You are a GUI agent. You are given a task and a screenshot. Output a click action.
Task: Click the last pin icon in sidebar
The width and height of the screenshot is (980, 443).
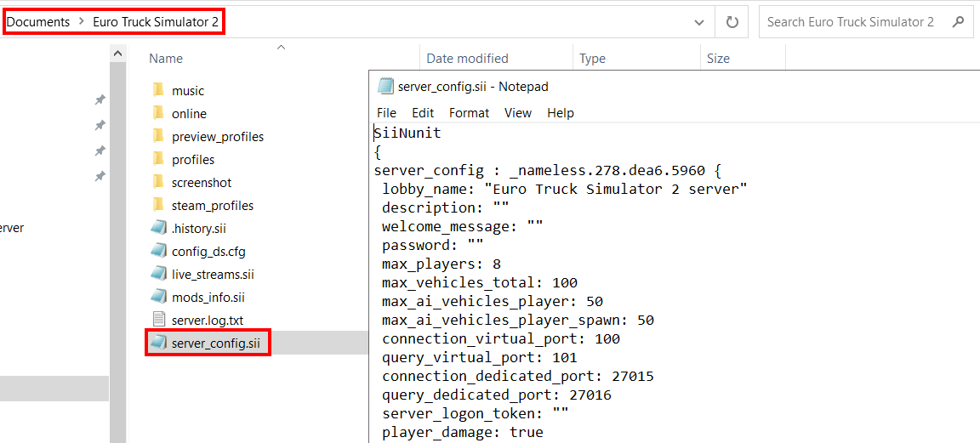(x=100, y=176)
